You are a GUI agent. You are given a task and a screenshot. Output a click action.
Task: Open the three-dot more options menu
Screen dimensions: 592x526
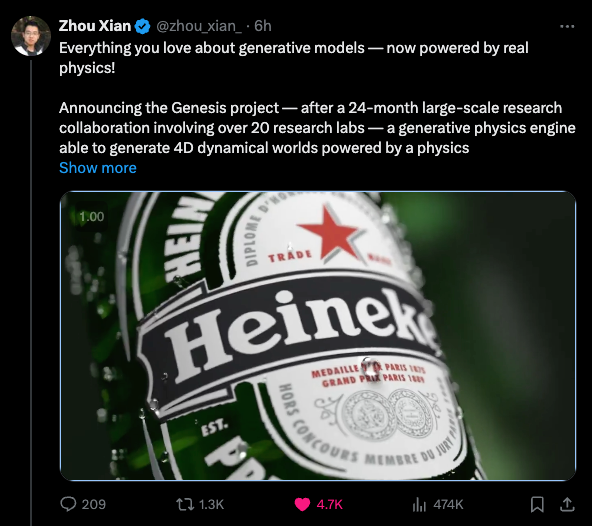coord(567,26)
